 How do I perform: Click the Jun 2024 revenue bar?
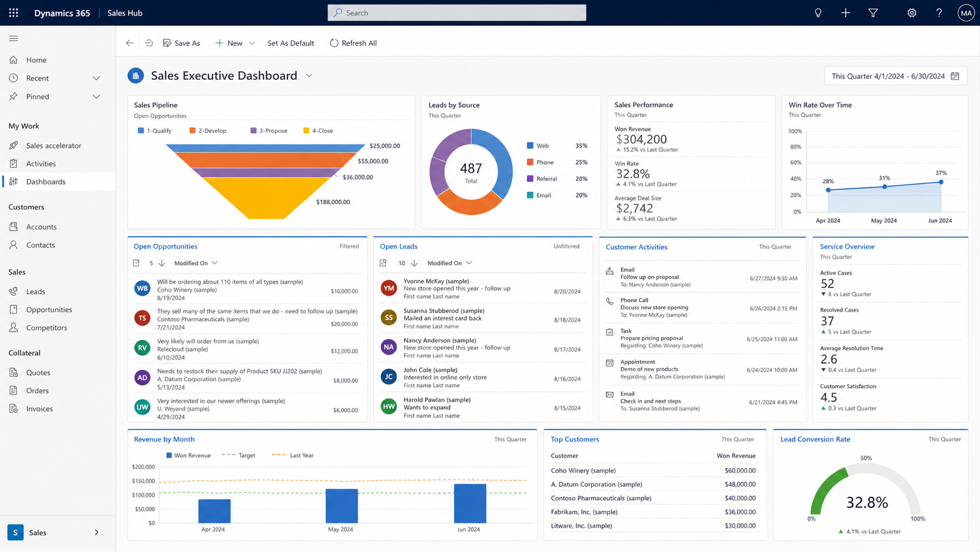click(470, 503)
